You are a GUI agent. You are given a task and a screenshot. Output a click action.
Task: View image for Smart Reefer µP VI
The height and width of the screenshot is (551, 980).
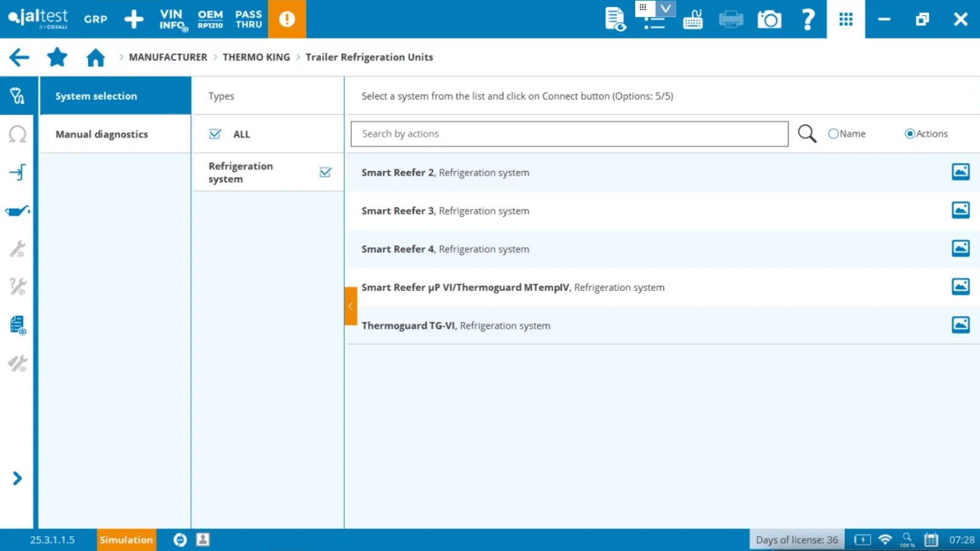960,286
